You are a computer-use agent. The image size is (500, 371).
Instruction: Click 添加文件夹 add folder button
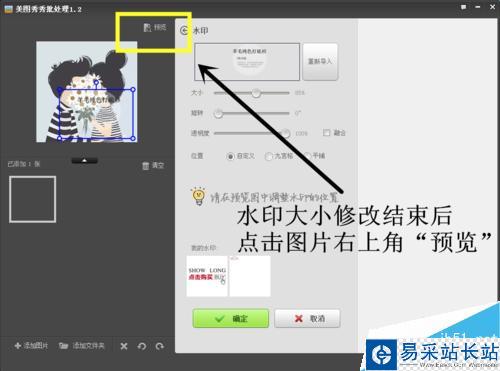[82, 346]
